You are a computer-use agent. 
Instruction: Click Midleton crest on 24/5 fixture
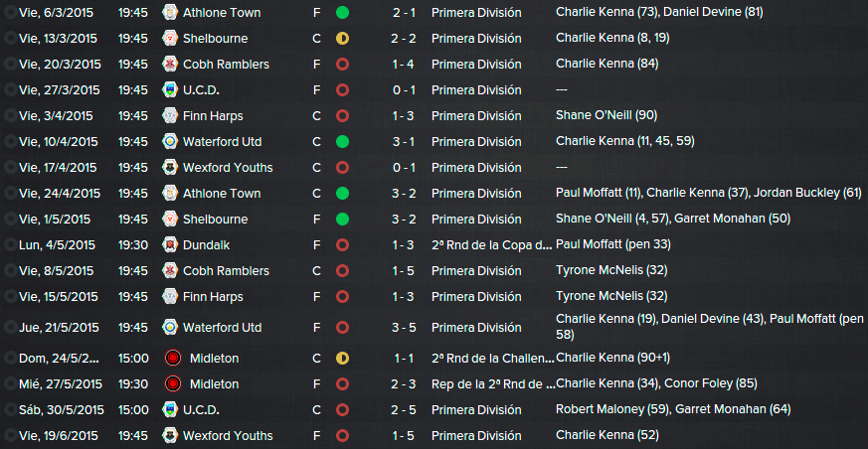[x=173, y=358]
